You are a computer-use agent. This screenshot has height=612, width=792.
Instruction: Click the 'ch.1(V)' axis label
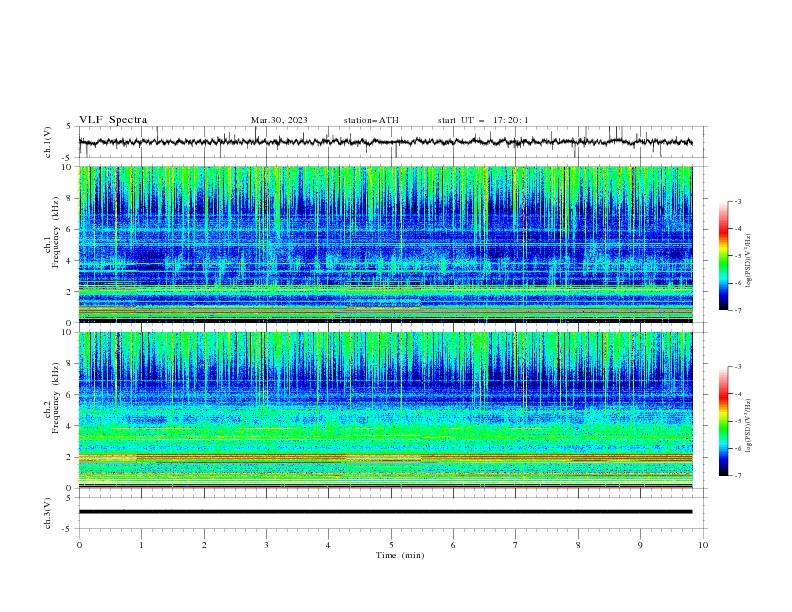coord(48,142)
